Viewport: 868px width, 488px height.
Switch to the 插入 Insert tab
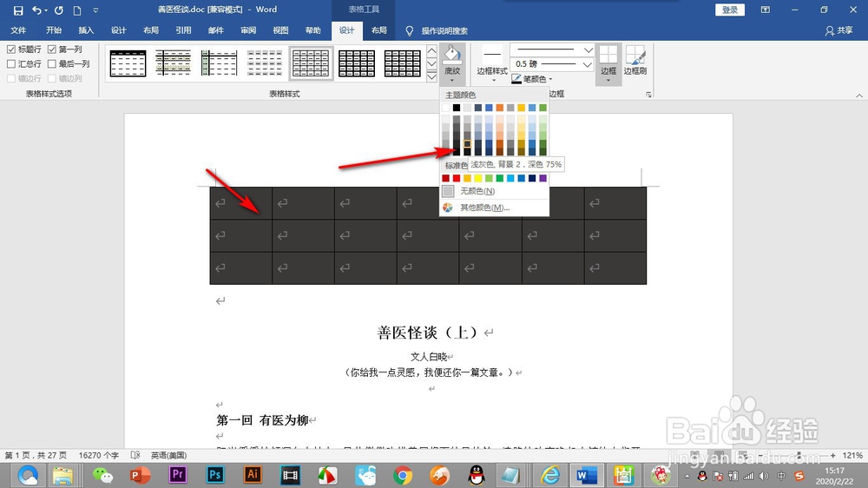[x=86, y=30]
